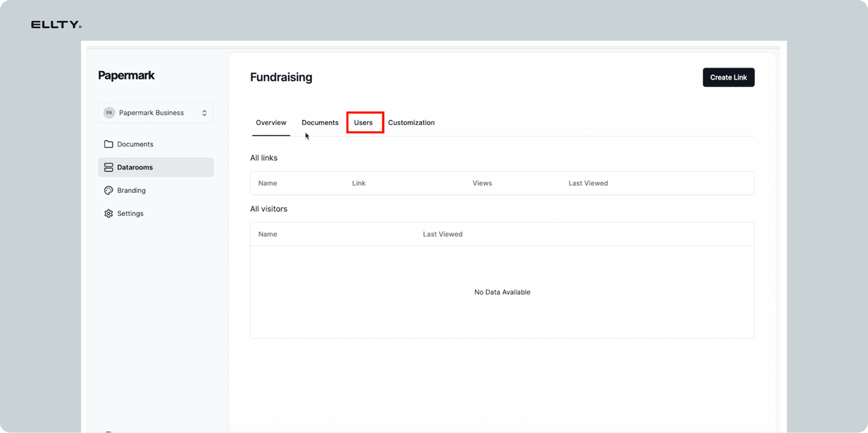Click the Link column header
Viewport: 868px width, 433px height.
tap(359, 183)
